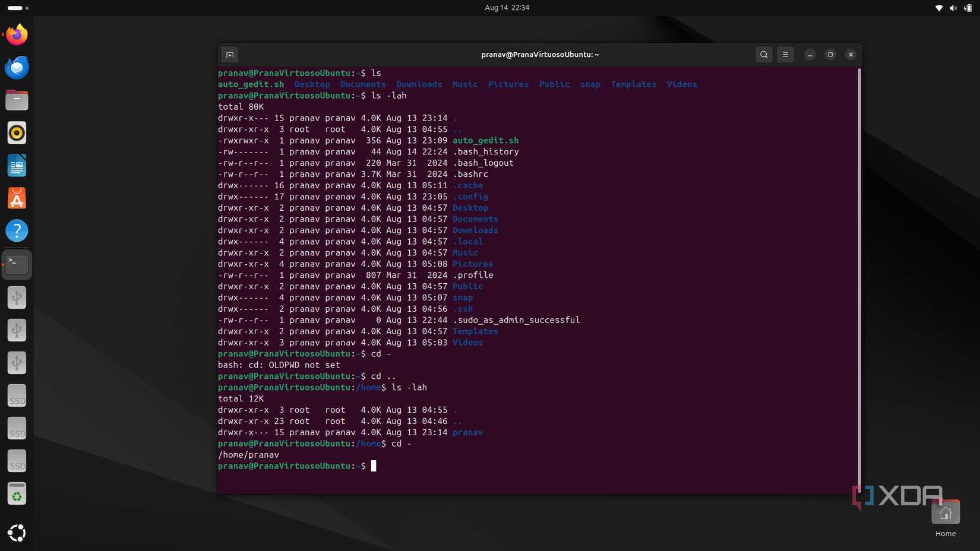Screen dimensions: 980x551
Task: Open the Show Applications grid
Action: click(16, 533)
